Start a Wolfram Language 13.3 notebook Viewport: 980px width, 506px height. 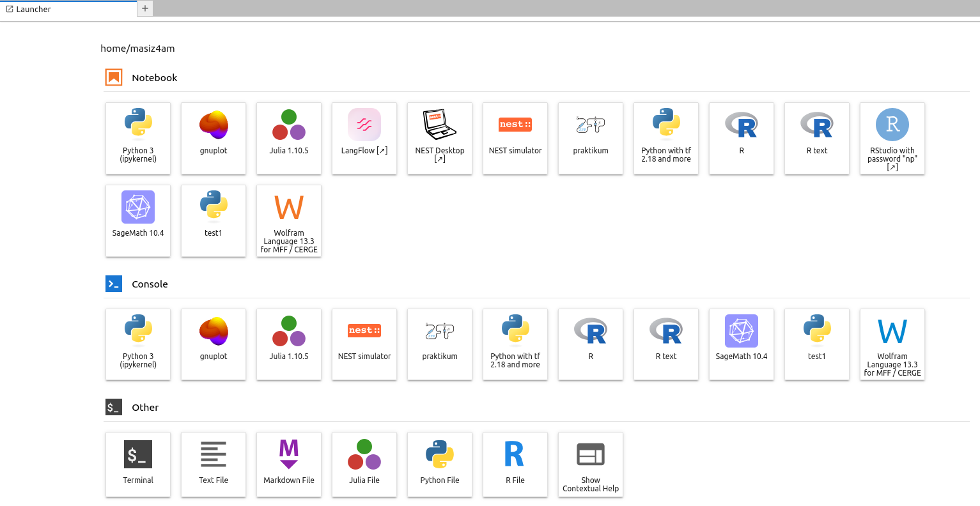click(289, 220)
